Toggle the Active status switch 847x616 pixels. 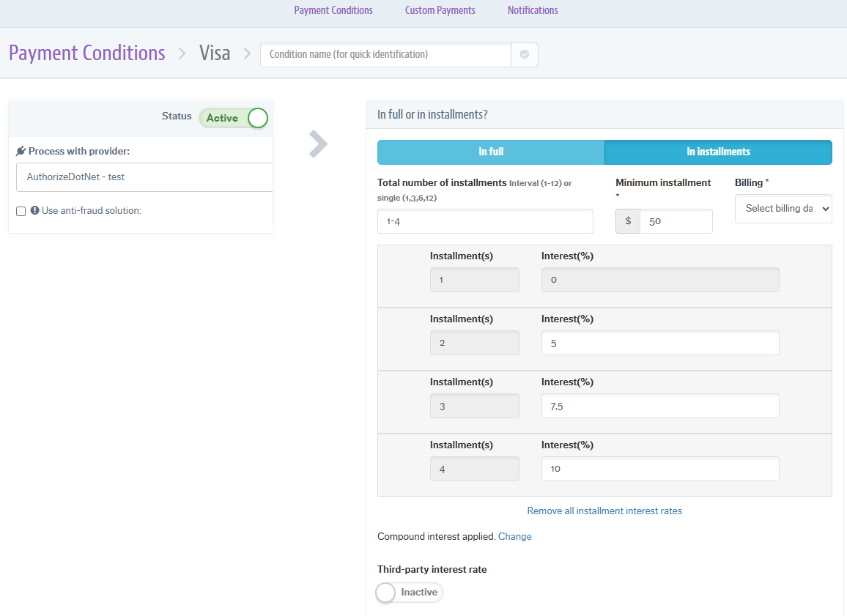pyautogui.click(x=234, y=118)
